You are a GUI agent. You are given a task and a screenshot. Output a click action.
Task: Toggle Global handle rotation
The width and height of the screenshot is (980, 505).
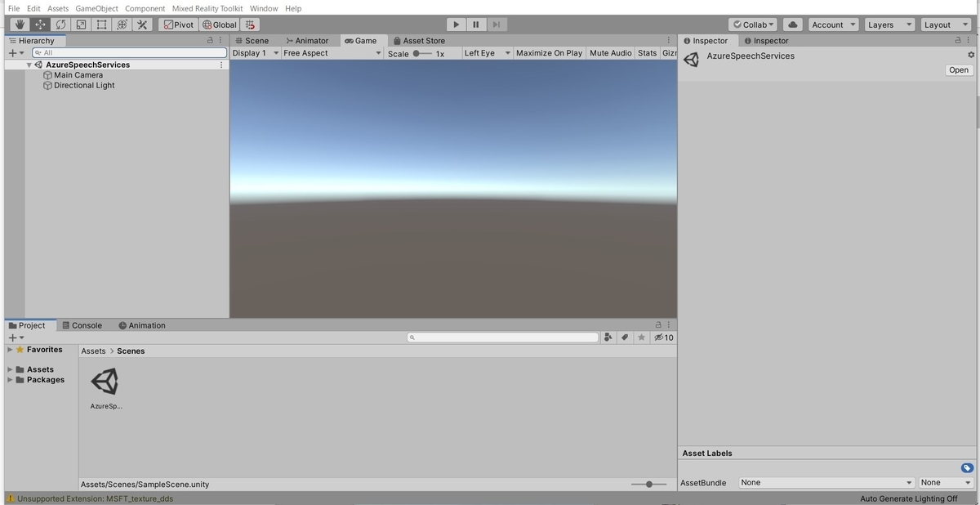219,25
